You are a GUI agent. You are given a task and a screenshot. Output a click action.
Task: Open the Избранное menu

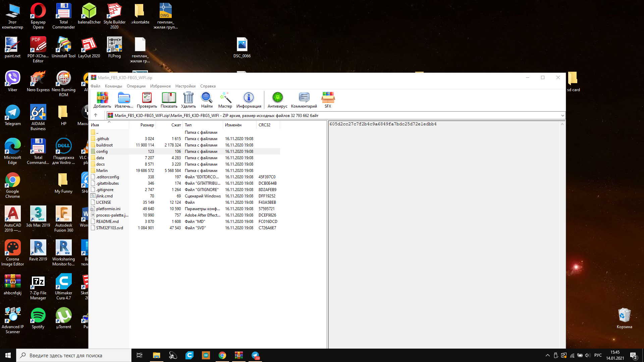160,86
